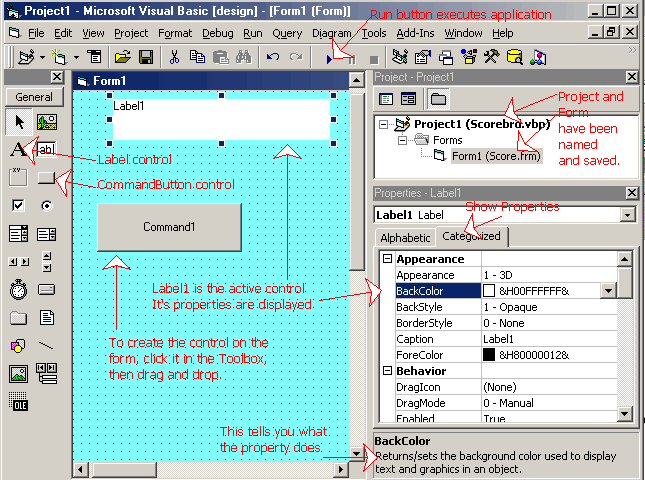645x480 pixels.
Task: Click the ForeColor black color swatch
Action: click(489, 355)
